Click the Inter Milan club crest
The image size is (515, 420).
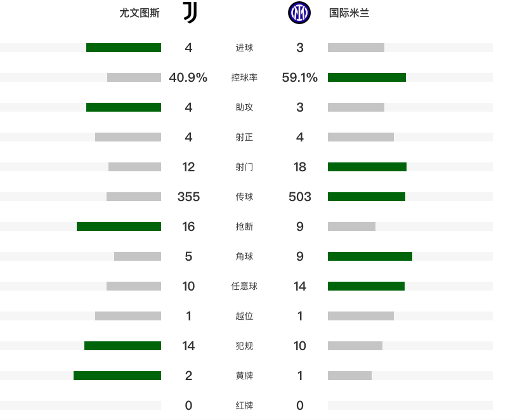coord(299,13)
